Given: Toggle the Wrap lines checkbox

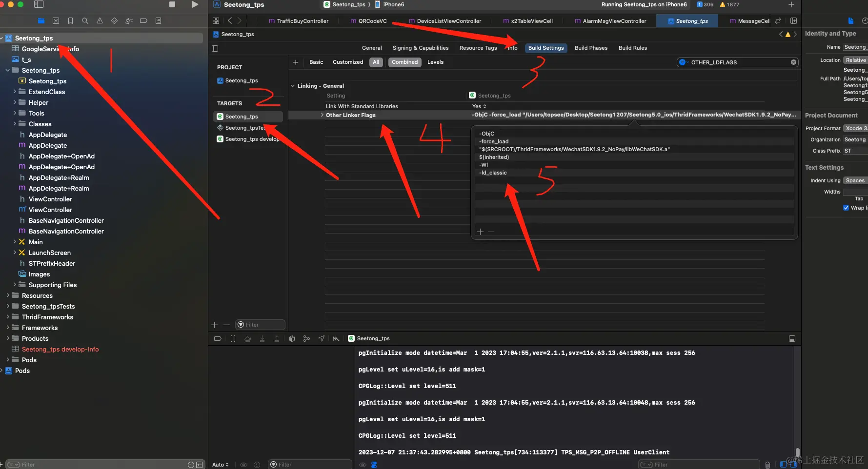Looking at the screenshot, I should coord(846,208).
